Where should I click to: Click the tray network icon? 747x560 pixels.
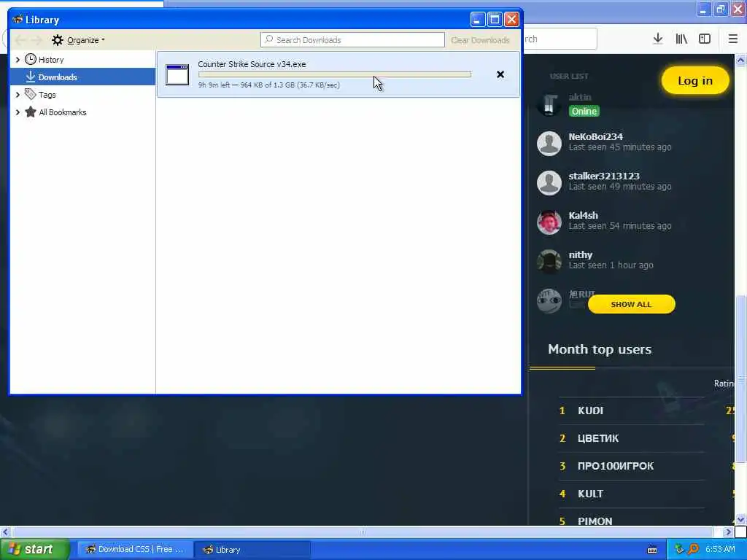coord(679,549)
